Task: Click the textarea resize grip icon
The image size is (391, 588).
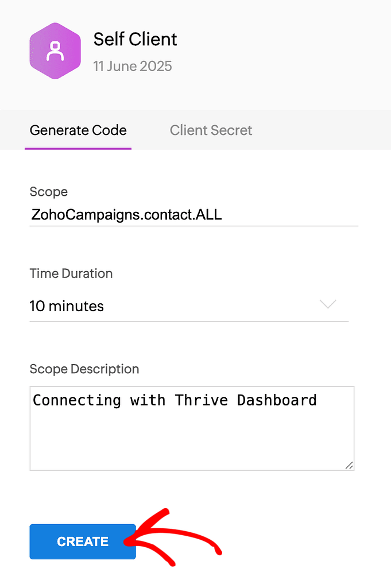Action: click(x=349, y=465)
